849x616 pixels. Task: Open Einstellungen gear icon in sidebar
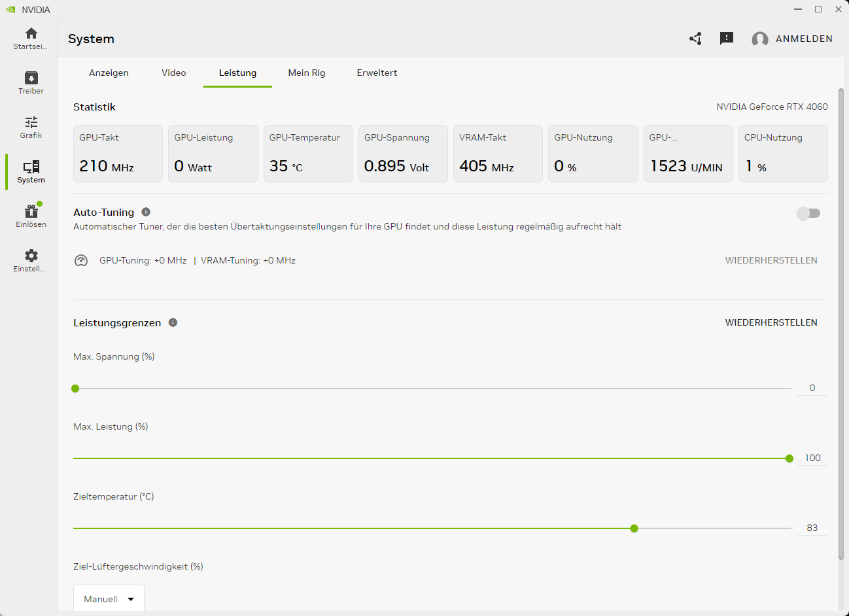click(31, 256)
